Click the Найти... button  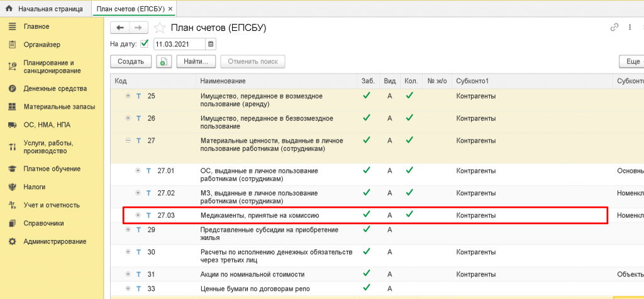click(x=196, y=62)
